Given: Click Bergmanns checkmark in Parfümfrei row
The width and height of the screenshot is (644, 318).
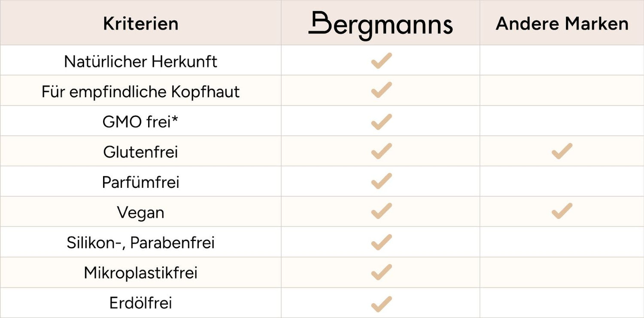Looking at the screenshot, I should coord(381,182).
